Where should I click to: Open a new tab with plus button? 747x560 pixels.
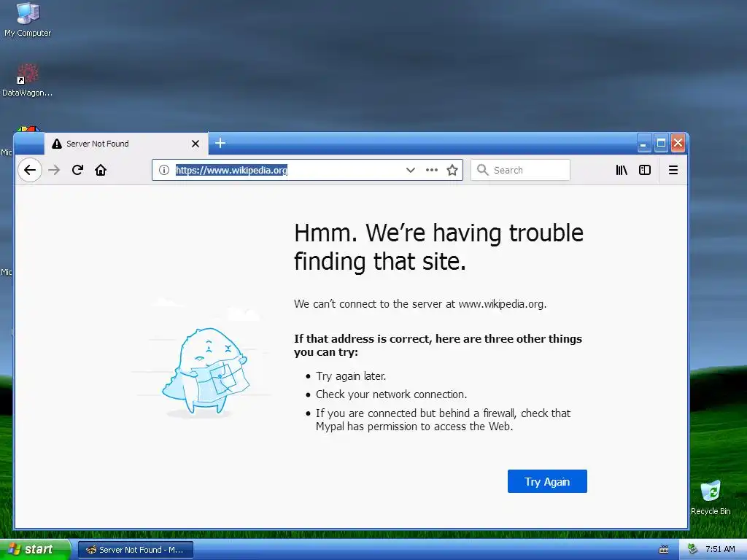click(220, 144)
